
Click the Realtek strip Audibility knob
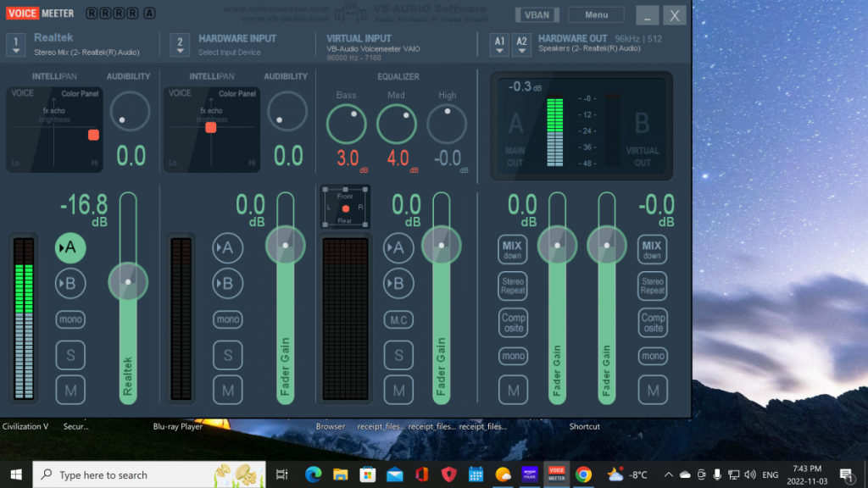(130, 112)
